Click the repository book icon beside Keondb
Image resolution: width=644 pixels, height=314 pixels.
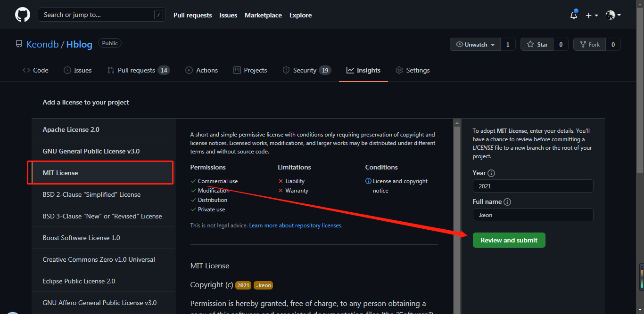(19, 44)
